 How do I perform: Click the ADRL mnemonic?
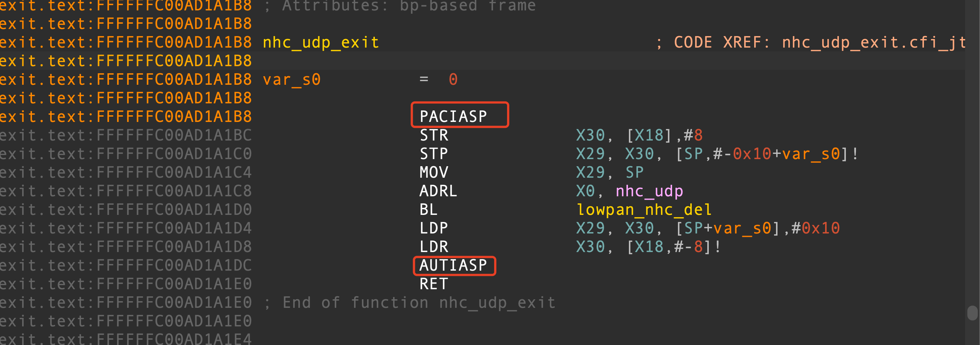point(438,191)
